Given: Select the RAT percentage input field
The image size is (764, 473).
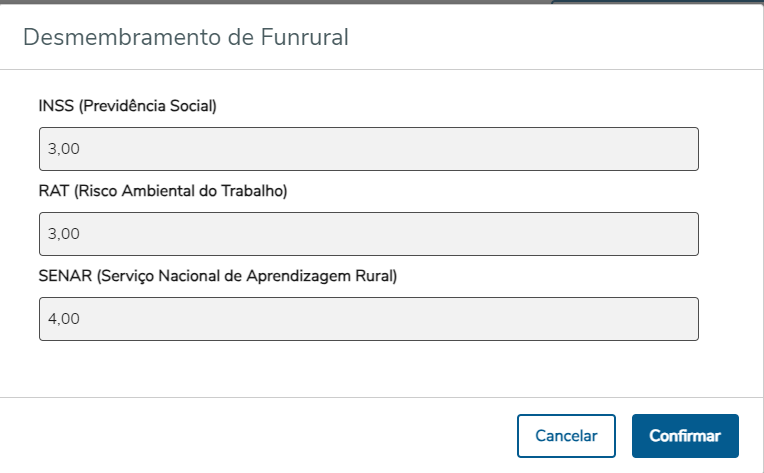Looking at the screenshot, I should click(368, 234).
